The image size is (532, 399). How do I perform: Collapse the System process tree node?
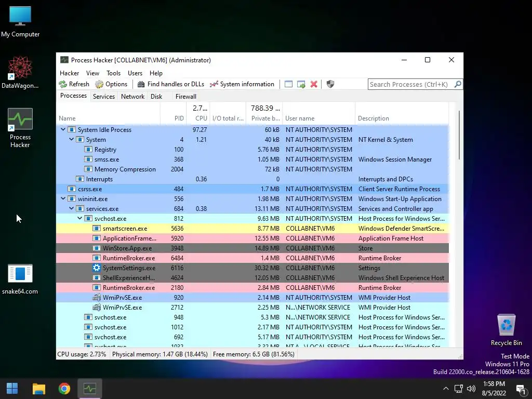(71, 139)
